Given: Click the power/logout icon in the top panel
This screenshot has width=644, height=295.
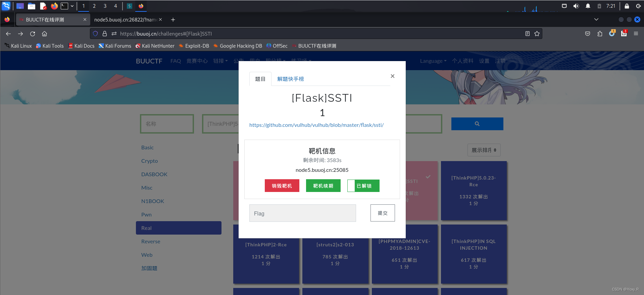Looking at the screenshot, I should pyautogui.click(x=638, y=6).
